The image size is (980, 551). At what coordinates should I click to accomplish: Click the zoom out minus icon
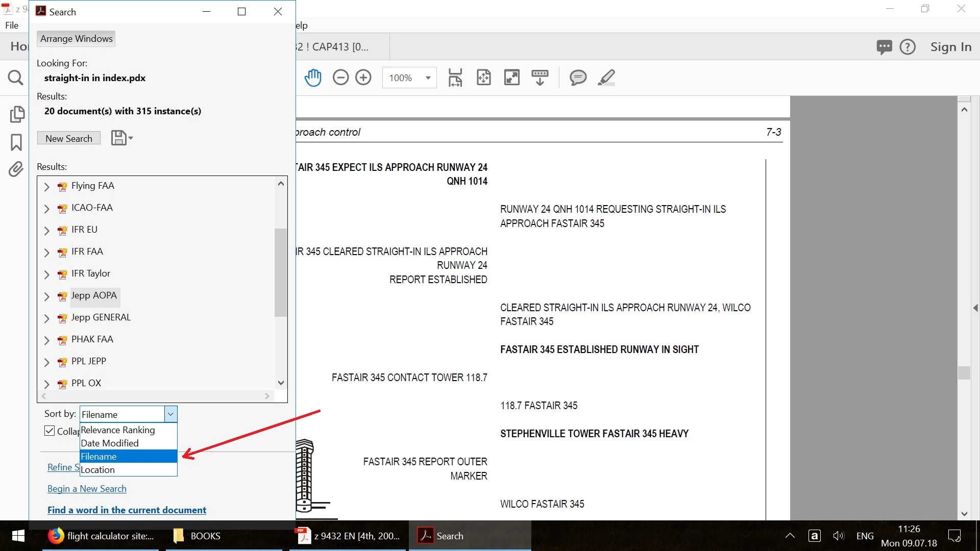(x=340, y=78)
